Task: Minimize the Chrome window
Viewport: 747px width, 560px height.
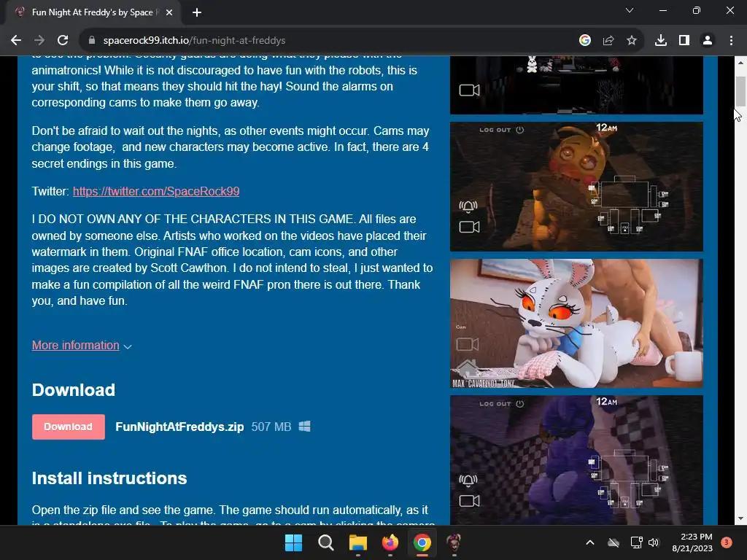Action: [x=662, y=10]
